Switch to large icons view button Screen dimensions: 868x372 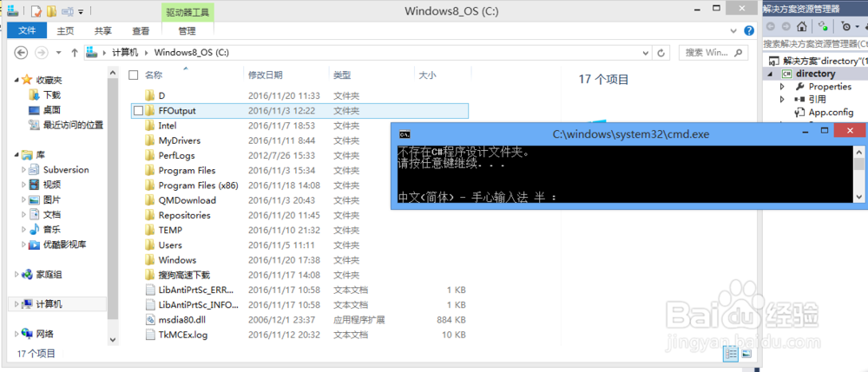click(x=746, y=354)
